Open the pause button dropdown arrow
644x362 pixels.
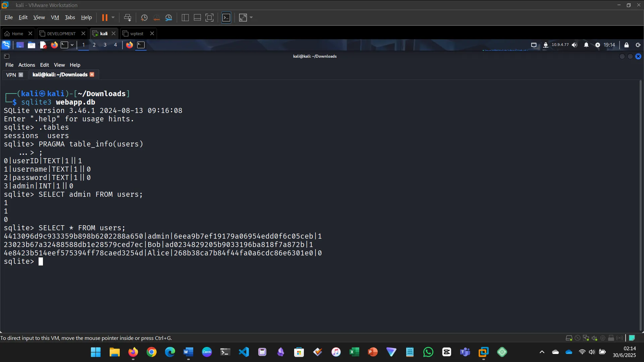[113, 17]
